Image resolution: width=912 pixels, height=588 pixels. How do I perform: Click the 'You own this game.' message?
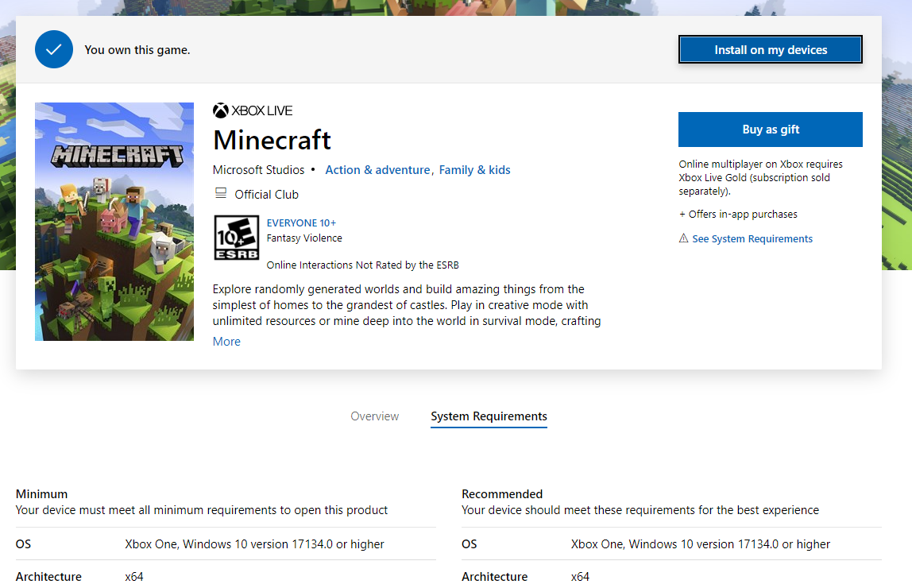137,50
